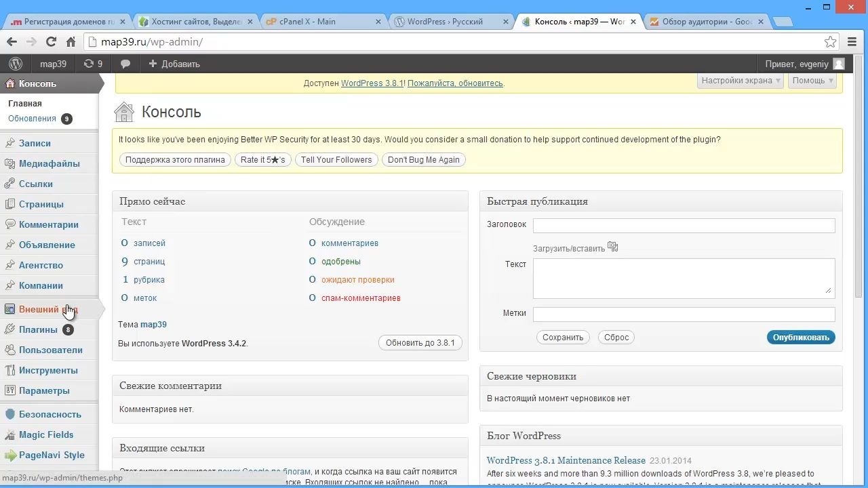Click the спам-комментариев link

361,298
